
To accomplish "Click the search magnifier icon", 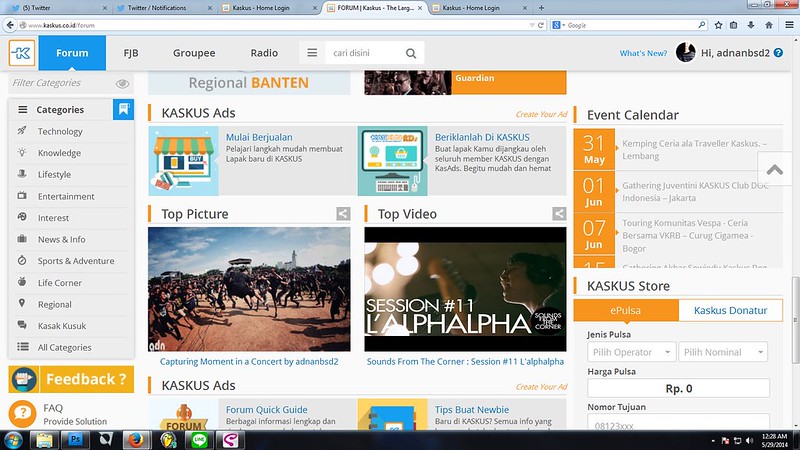I will 411,53.
